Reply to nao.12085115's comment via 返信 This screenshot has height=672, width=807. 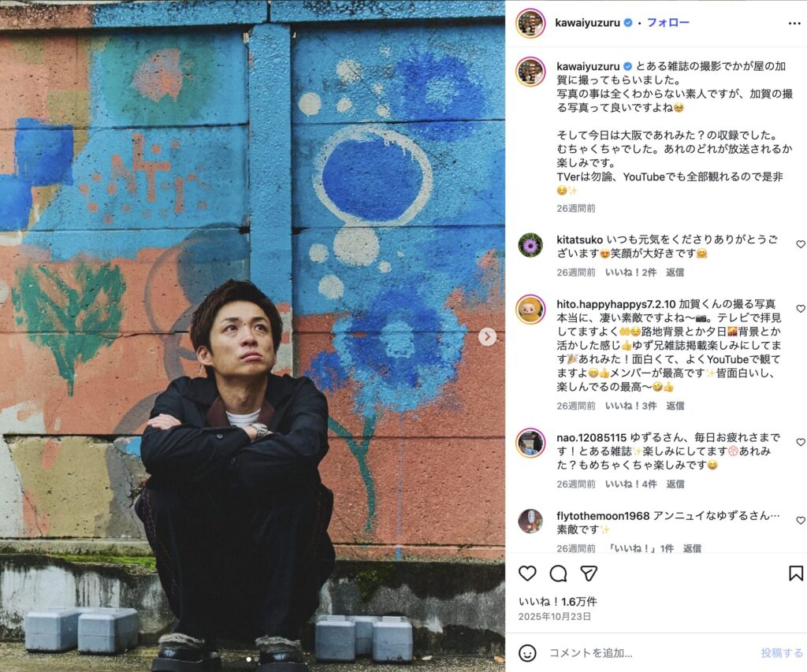[x=675, y=485]
